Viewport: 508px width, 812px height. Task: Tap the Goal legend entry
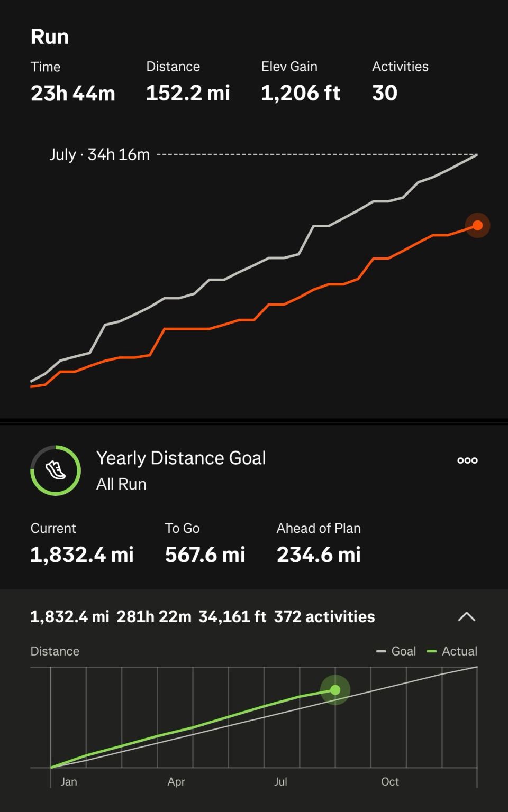pyautogui.click(x=397, y=651)
